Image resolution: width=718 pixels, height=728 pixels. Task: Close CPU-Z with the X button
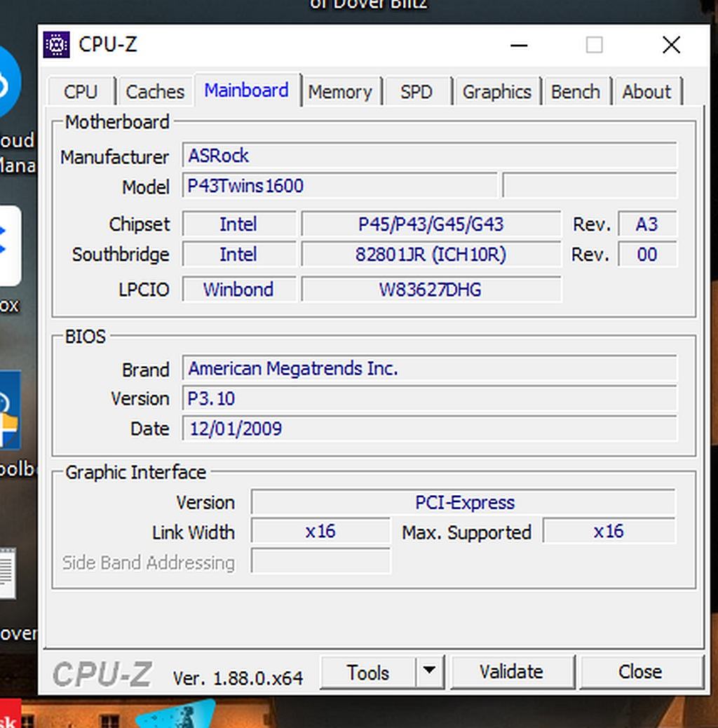tap(671, 45)
